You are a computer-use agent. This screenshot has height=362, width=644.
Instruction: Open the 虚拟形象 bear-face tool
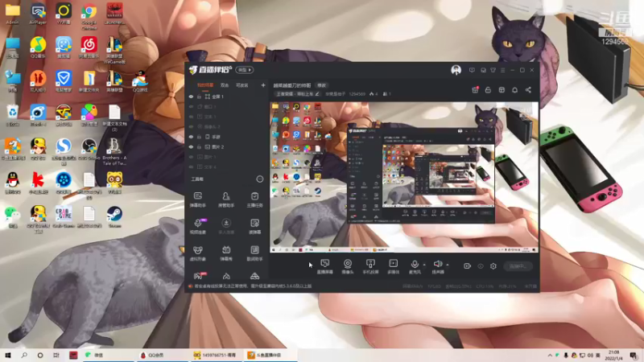click(x=197, y=253)
